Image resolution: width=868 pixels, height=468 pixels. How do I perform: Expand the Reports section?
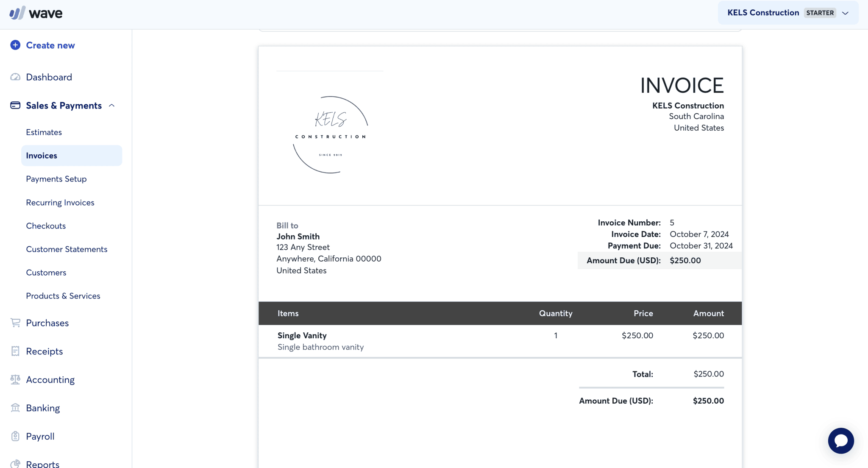point(42,463)
